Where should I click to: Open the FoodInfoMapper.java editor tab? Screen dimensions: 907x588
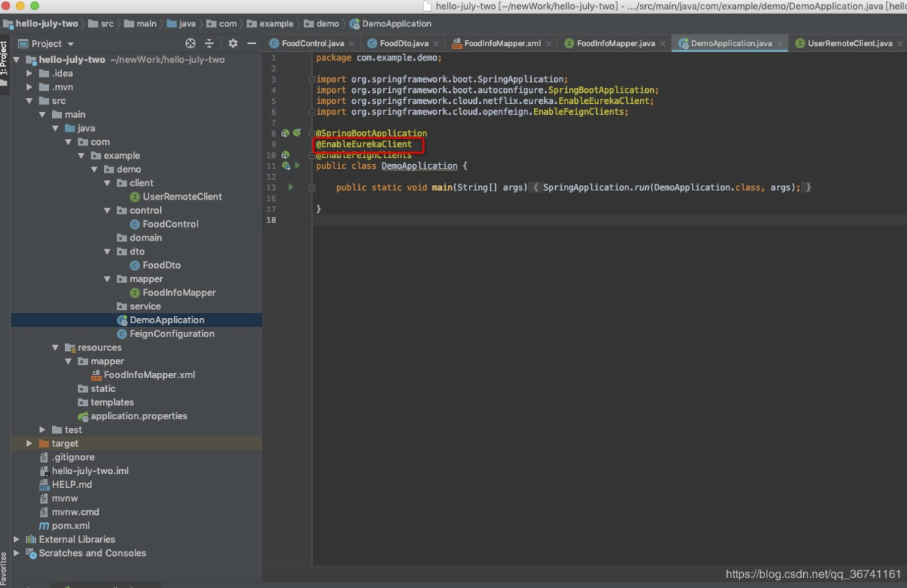[x=615, y=43]
